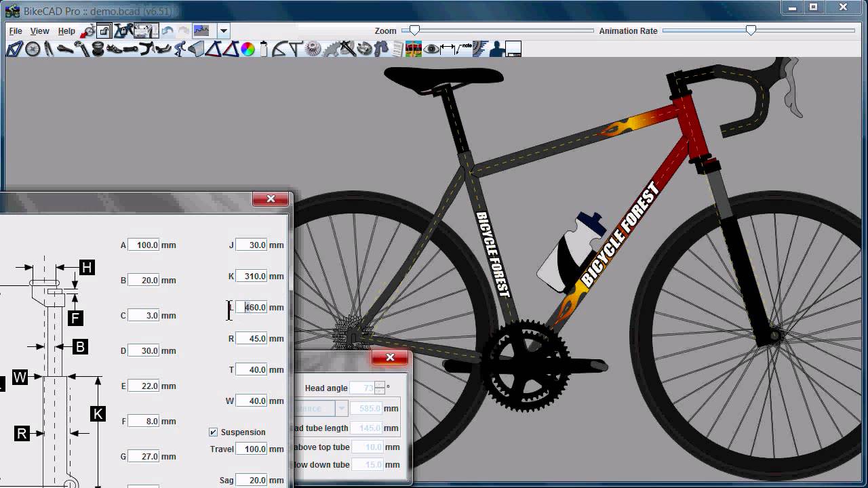Click the photo background icon

pyautogui.click(x=146, y=31)
